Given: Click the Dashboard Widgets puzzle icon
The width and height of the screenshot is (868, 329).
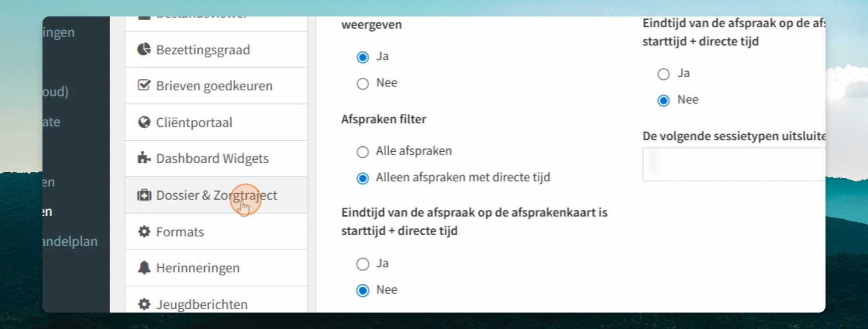Looking at the screenshot, I should (144, 158).
